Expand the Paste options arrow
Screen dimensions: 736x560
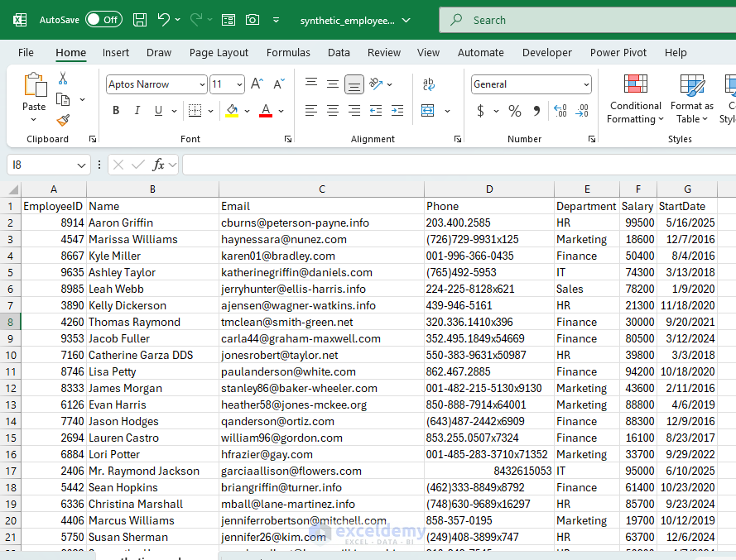point(34,120)
